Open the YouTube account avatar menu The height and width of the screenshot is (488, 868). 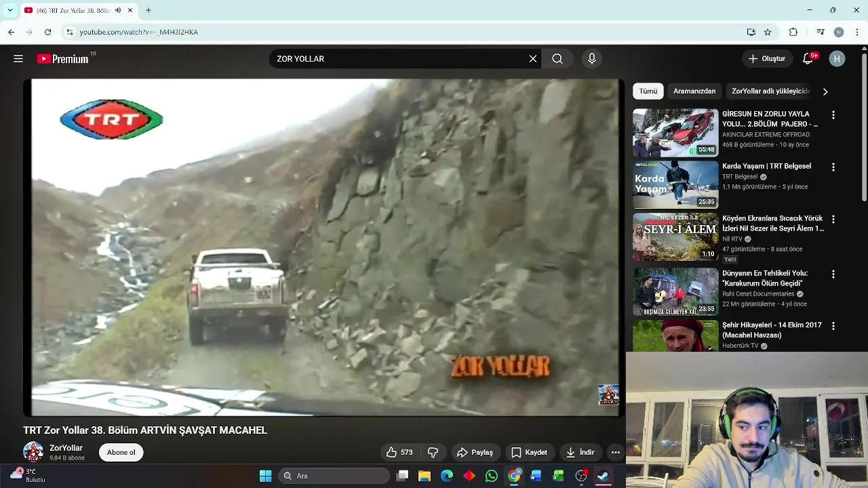click(x=837, y=59)
